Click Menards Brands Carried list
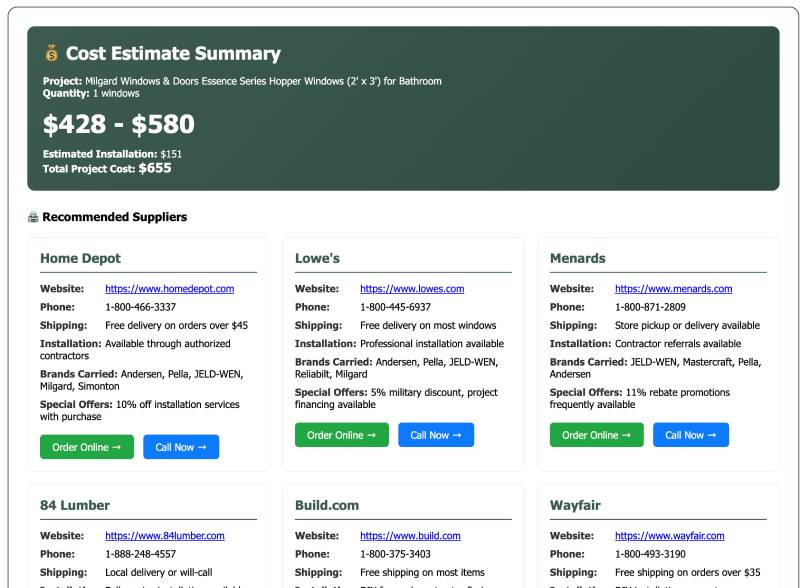 (656, 368)
